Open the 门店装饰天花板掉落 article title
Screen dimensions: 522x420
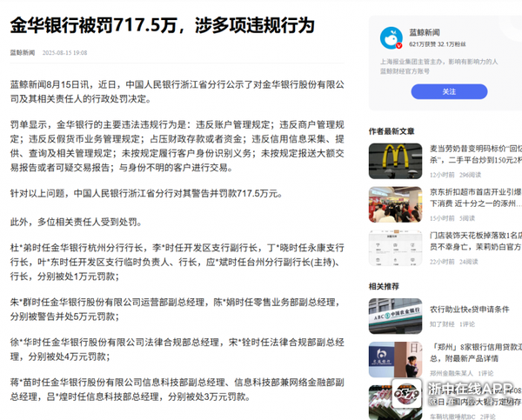click(x=476, y=241)
